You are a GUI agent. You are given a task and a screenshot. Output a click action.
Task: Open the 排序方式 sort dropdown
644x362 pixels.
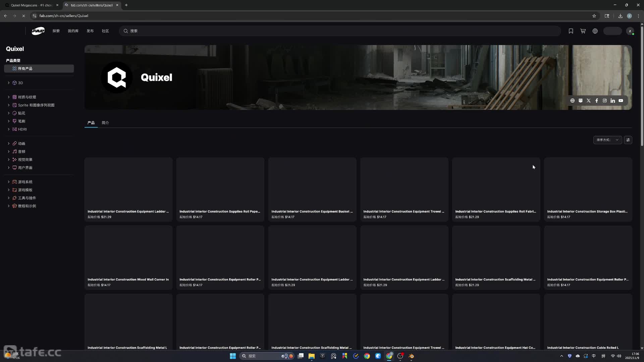(x=607, y=140)
